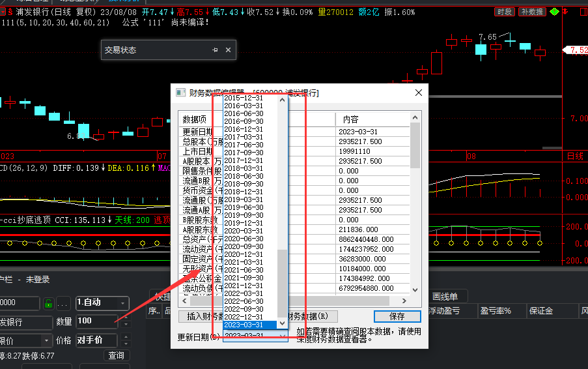The image size is (588, 369).
Task: Click the 保证金 column header
Action: click(x=540, y=311)
